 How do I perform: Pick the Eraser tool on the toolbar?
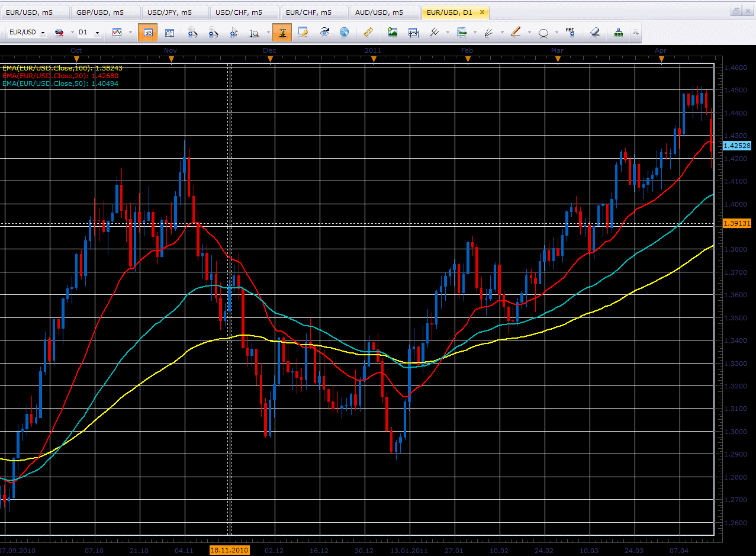594,33
